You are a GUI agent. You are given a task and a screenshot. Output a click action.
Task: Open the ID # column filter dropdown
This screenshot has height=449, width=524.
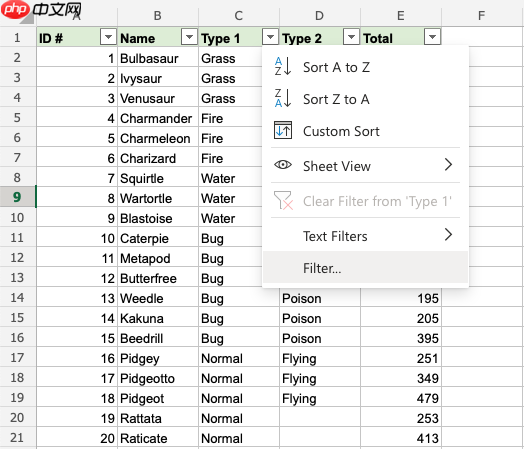coord(108,37)
